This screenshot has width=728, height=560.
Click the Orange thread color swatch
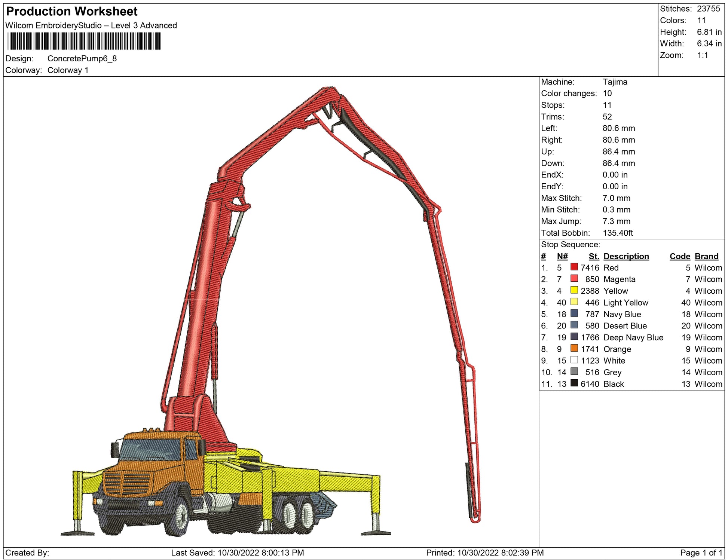click(x=574, y=348)
